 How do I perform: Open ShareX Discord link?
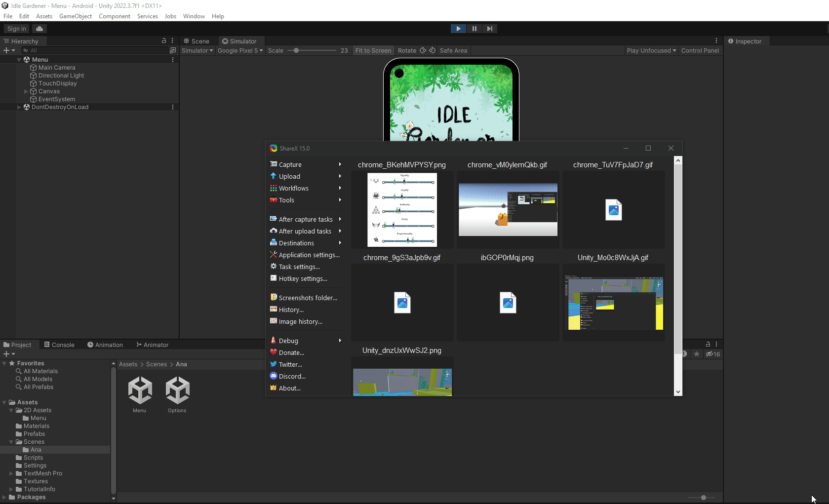click(x=306, y=376)
